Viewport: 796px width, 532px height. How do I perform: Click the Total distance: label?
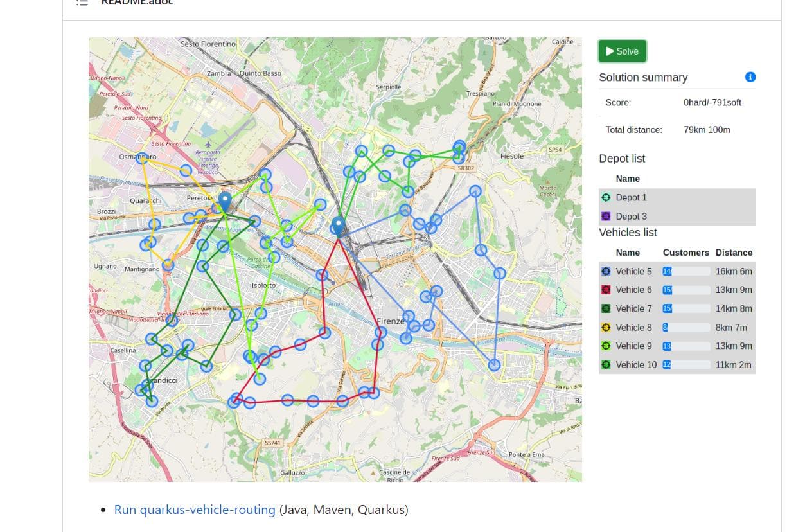click(x=633, y=130)
